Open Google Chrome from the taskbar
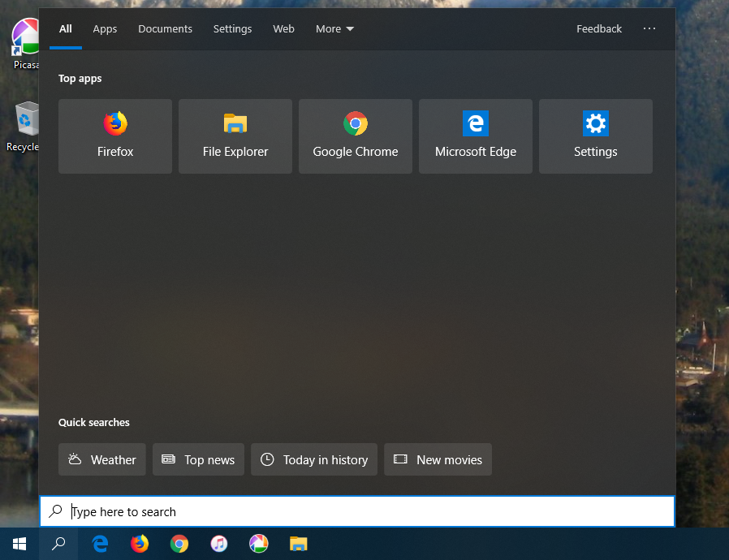This screenshot has height=560, width=729. pyautogui.click(x=179, y=544)
